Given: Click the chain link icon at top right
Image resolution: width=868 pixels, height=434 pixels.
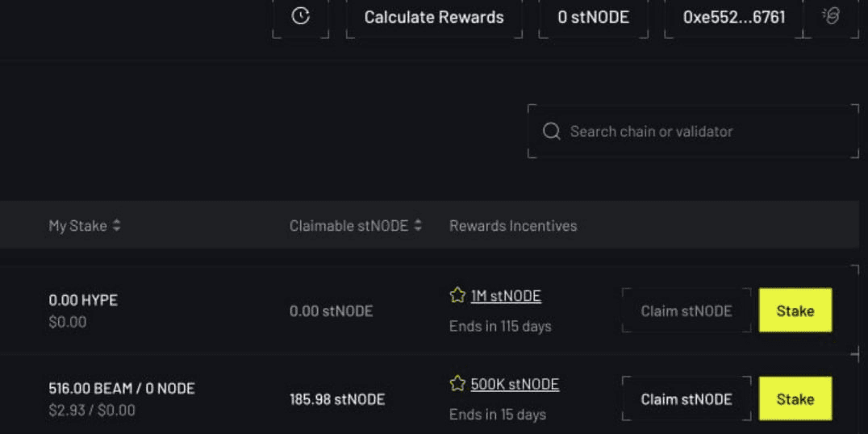Looking at the screenshot, I should [831, 16].
